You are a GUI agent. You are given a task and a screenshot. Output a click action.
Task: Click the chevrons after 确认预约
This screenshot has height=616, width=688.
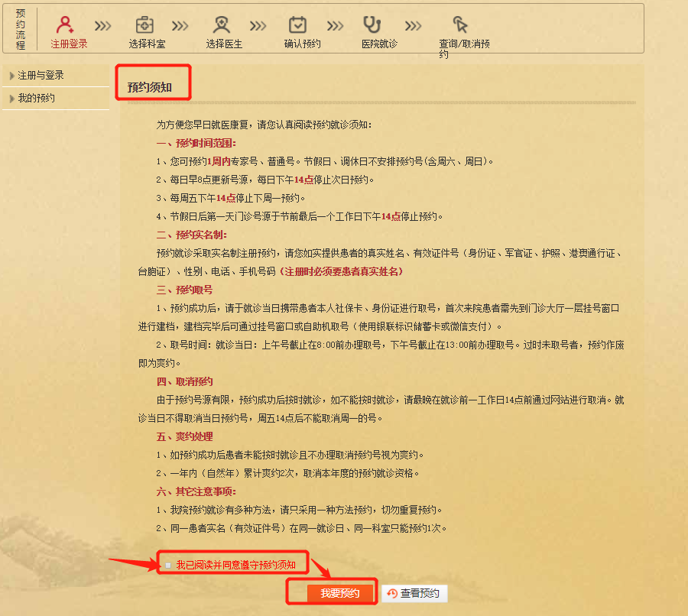(334, 24)
